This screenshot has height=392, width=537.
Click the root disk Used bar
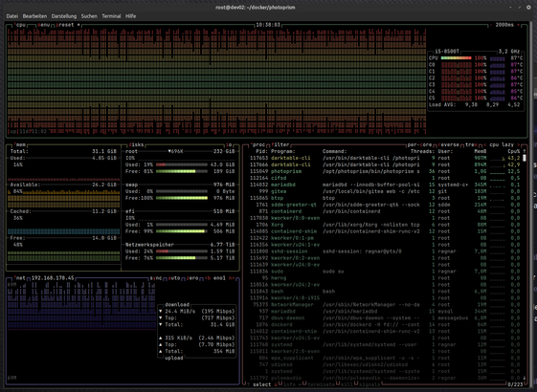tap(182, 164)
